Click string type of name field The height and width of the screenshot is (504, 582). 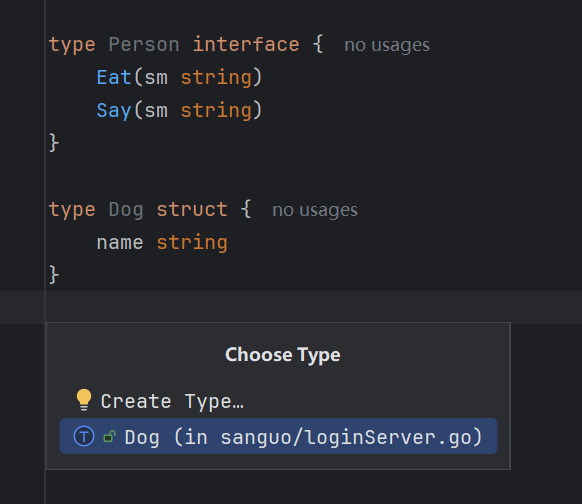click(x=192, y=243)
